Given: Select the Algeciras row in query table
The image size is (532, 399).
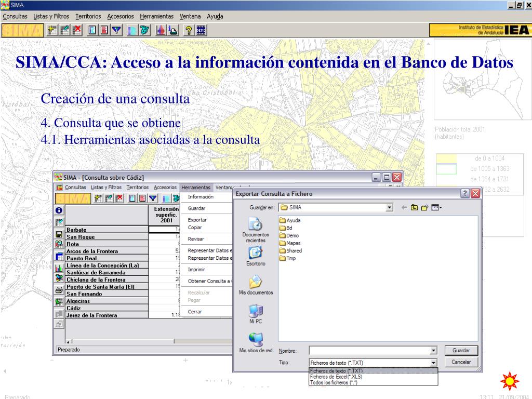Looking at the screenshot, I should click(107, 301).
